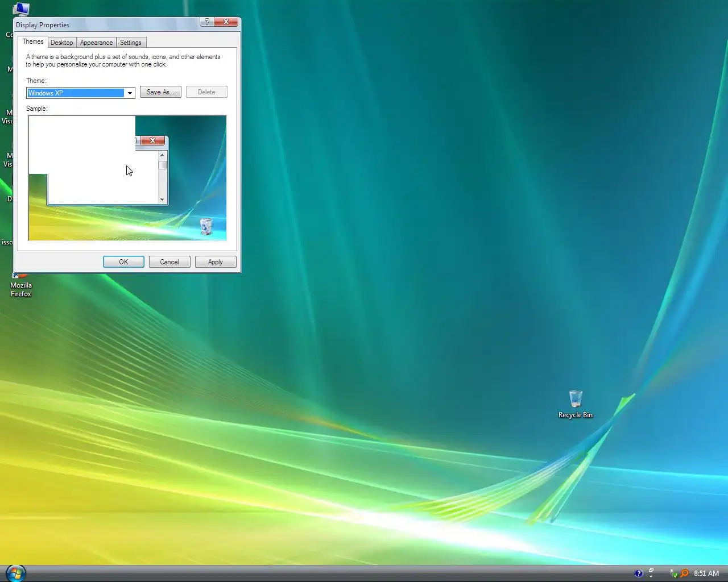Click the Safely Remove Hardware tray icon
The width and height of the screenshot is (728, 582).
(673, 573)
